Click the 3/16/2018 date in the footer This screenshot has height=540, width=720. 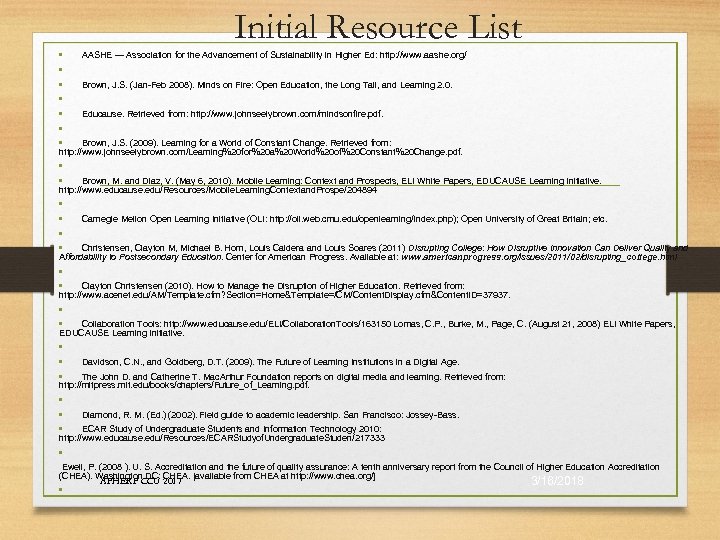(x=557, y=481)
